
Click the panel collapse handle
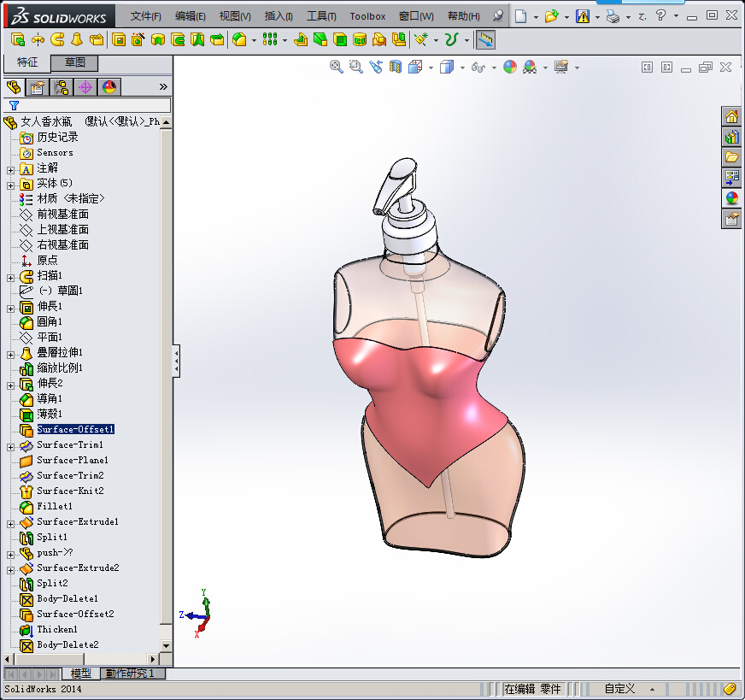click(x=176, y=361)
